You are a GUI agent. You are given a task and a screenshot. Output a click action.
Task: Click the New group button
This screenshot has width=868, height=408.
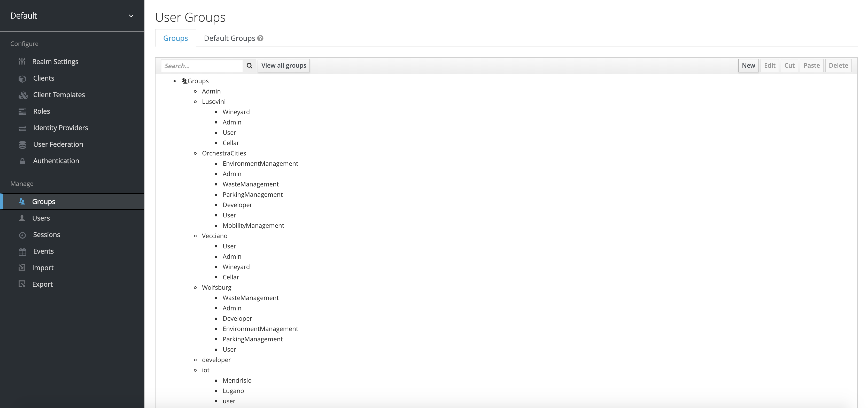click(748, 66)
